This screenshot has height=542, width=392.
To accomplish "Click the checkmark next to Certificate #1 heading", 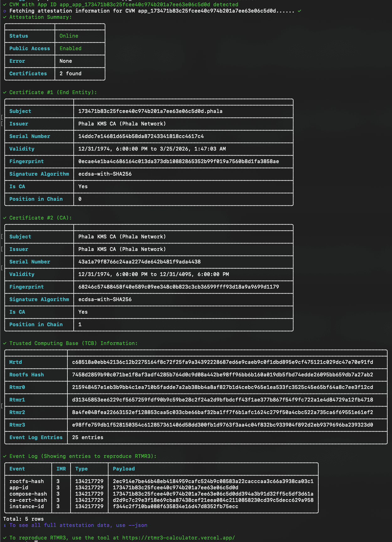I will (5, 93).
